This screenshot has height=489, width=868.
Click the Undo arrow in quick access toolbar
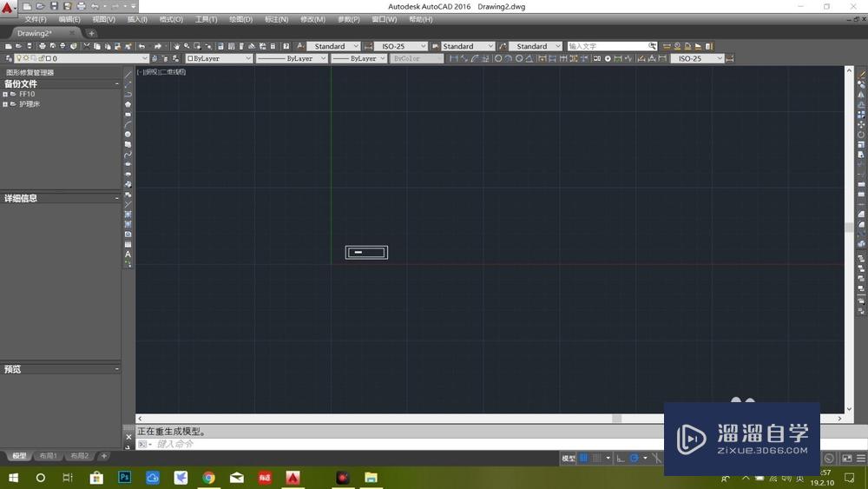pyautogui.click(x=95, y=6)
